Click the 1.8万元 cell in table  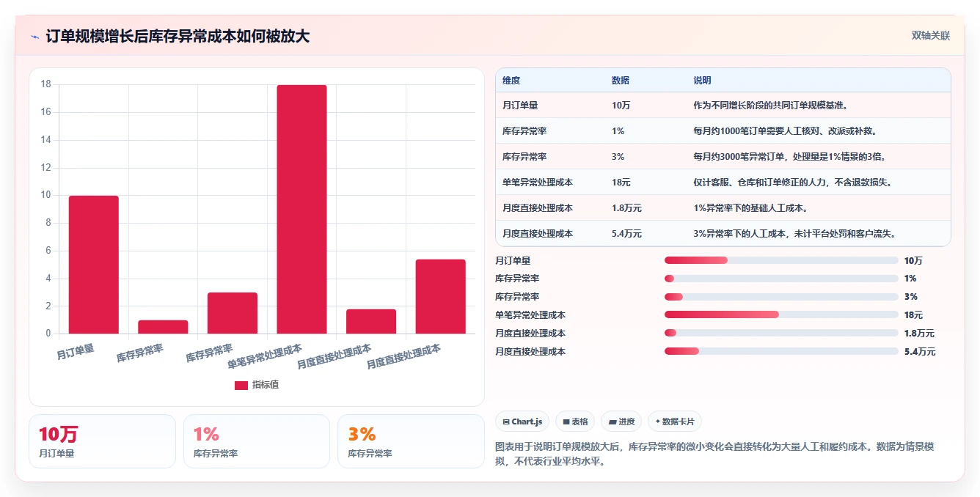pyautogui.click(x=626, y=208)
